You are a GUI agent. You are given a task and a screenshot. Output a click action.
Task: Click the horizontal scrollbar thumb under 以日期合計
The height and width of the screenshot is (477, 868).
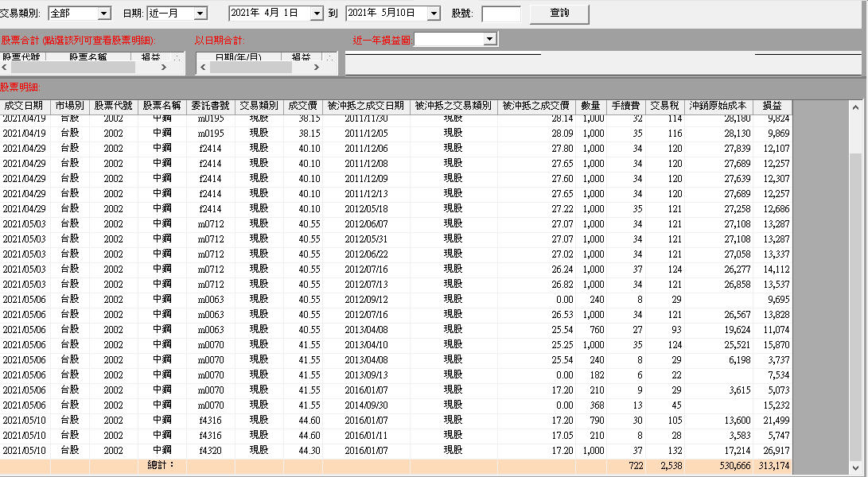point(251,67)
